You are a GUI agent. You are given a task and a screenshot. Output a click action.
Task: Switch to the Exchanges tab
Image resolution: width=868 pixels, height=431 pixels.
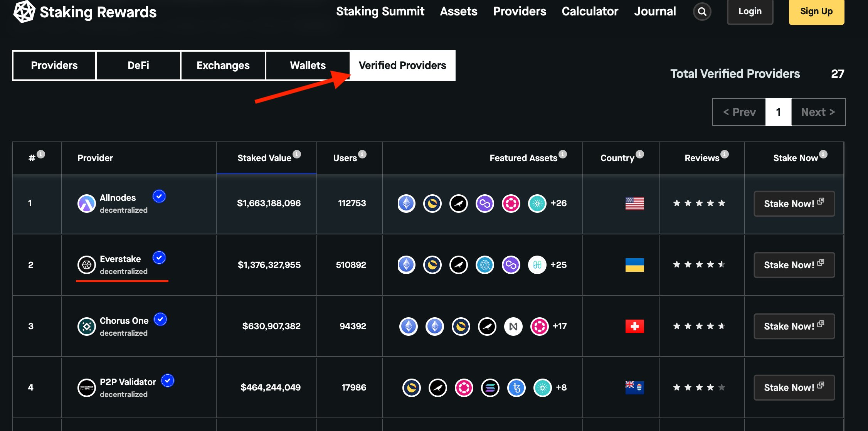coord(223,65)
